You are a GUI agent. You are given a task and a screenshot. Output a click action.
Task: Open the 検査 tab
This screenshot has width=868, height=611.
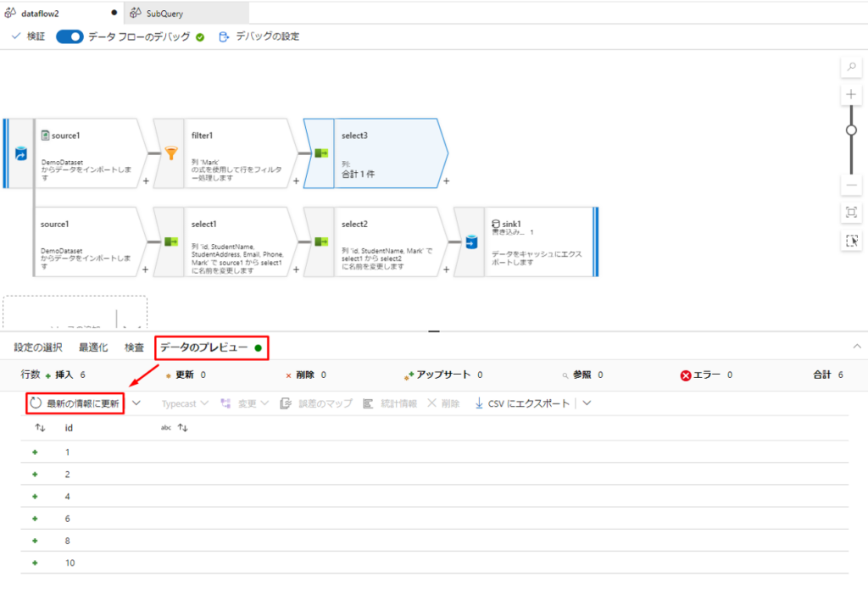(134, 347)
